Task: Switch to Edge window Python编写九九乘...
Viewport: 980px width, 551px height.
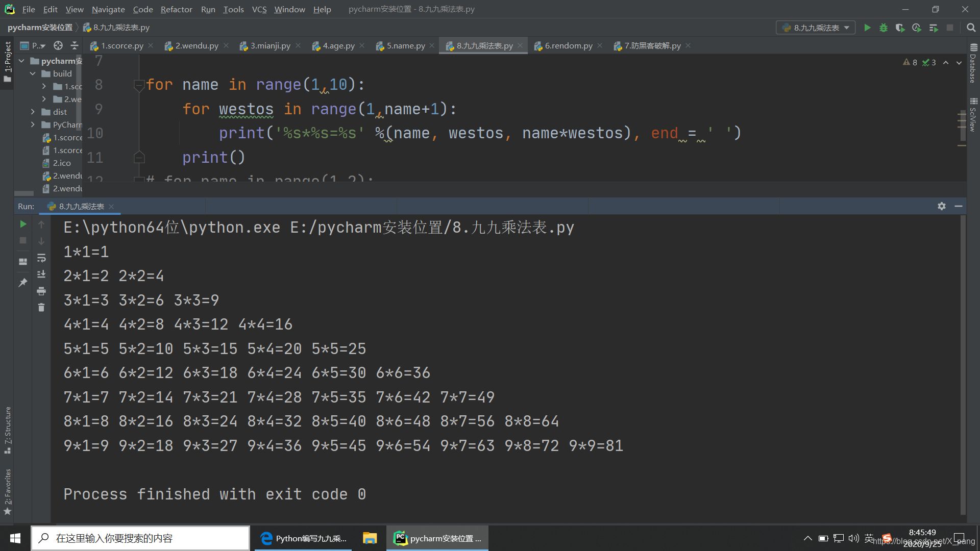Action: coord(304,538)
